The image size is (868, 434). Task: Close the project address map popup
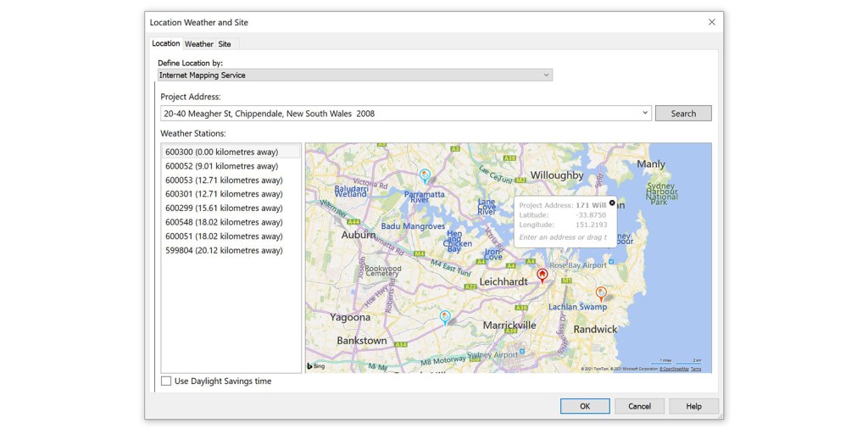pos(612,203)
